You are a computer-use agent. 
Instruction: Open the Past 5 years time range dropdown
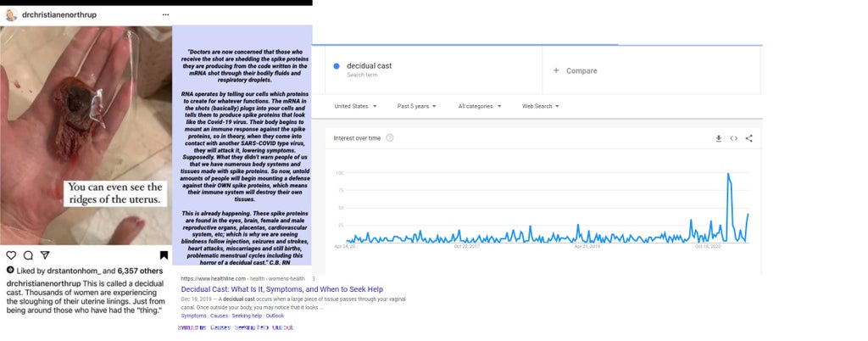[417, 106]
